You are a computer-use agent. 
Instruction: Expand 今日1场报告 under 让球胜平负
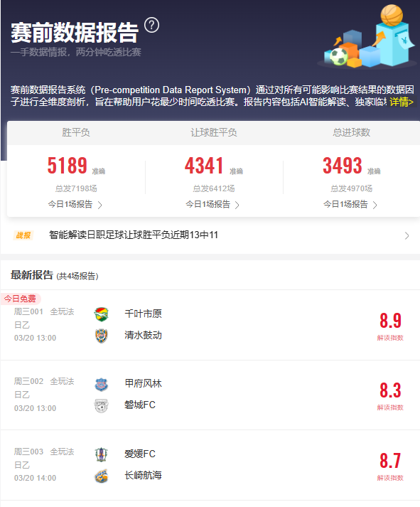[x=212, y=204]
